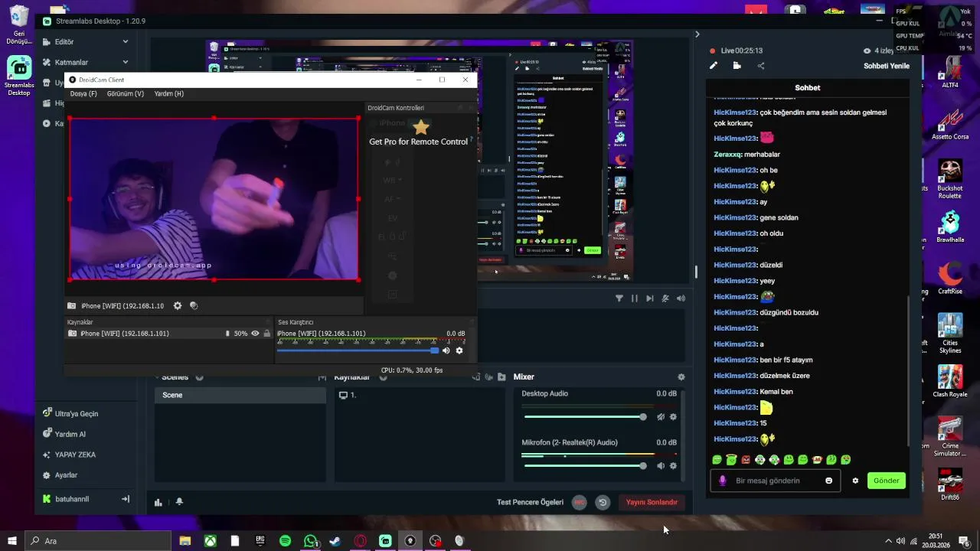Open Epic Games Launcher from taskbar
The height and width of the screenshot is (551, 980).
(x=260, y=540)
